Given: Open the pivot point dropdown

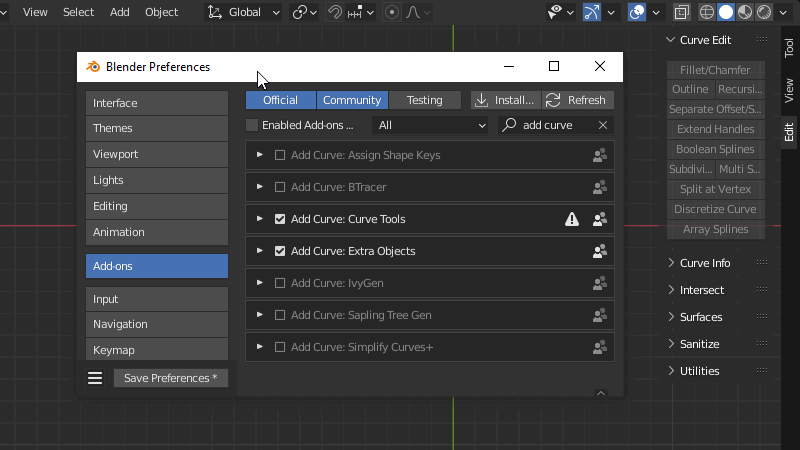Looking at the screenshot, I should point(305,12).
